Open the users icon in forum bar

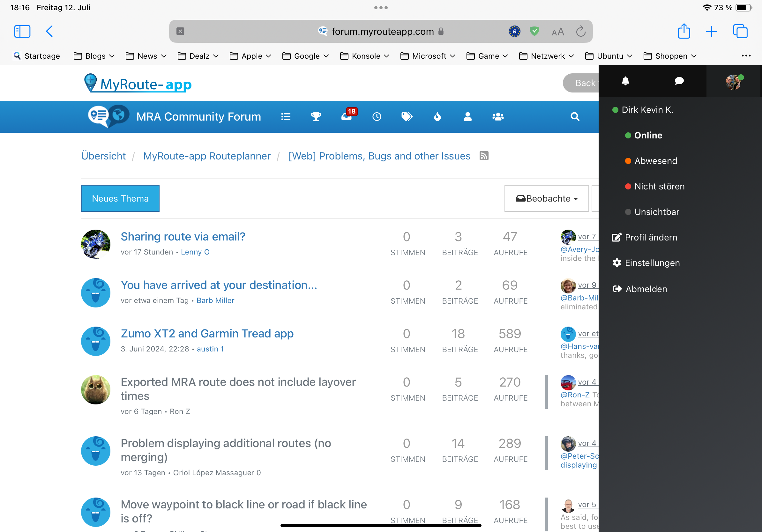click(x=467, y=117)
